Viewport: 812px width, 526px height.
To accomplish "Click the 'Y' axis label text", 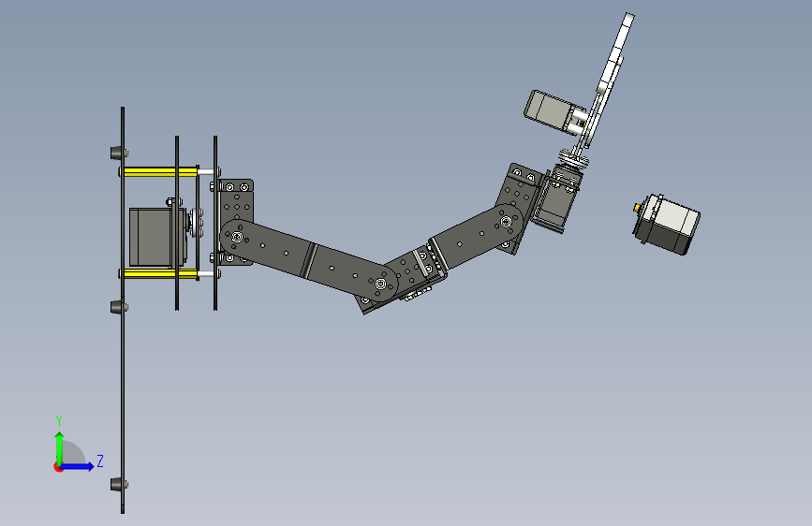I will (59, 420).
